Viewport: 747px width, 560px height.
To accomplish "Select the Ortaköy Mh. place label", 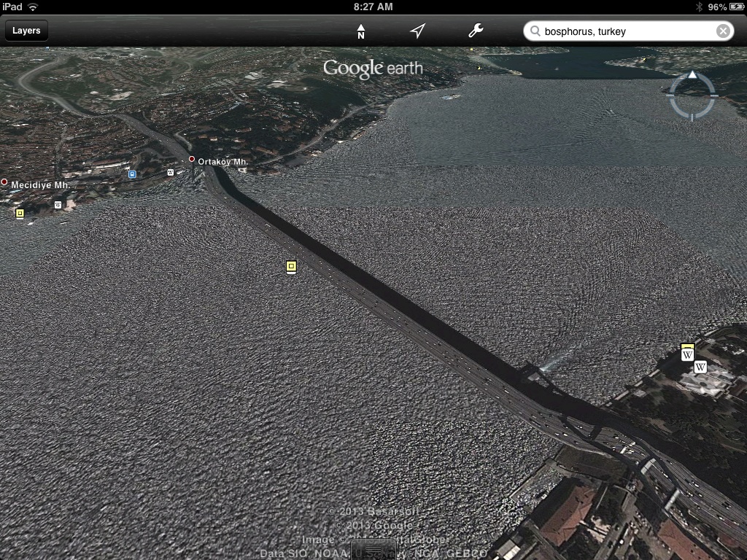I will click(x=223, y=162).
